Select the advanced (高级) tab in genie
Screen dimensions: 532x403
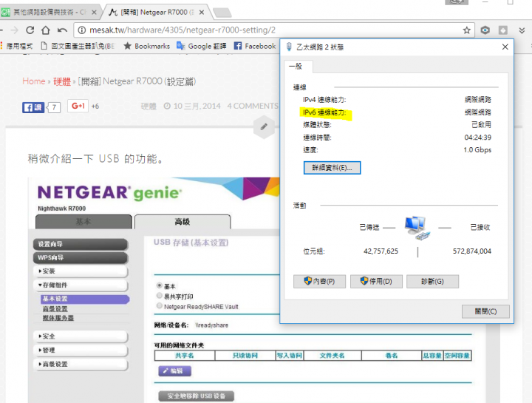tap(183, 222)
